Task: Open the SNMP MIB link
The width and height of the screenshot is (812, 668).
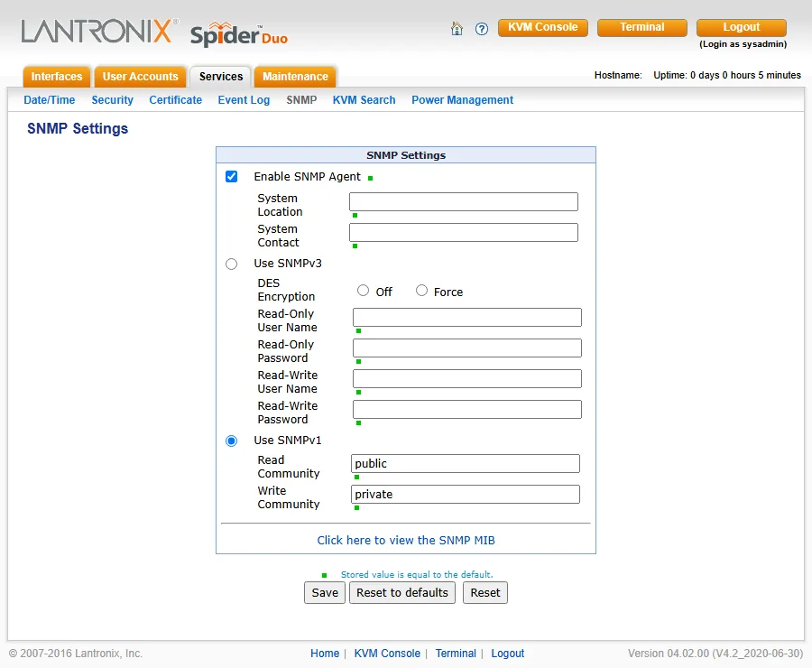Action: tap(406, 540)
